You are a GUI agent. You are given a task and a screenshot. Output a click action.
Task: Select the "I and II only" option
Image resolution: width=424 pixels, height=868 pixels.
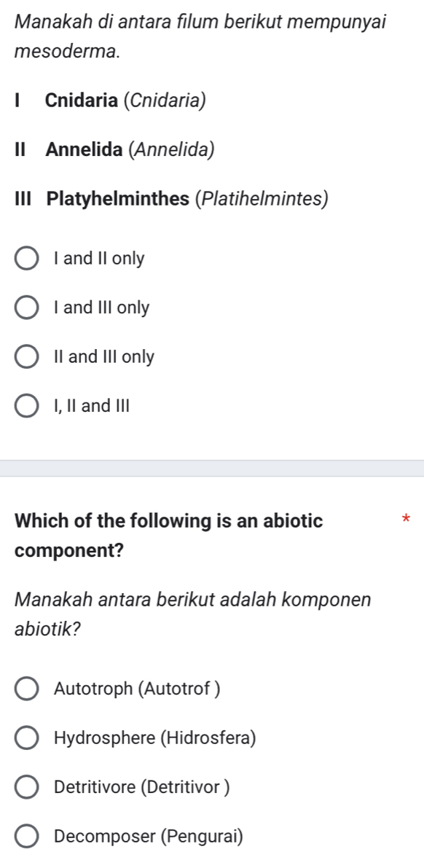100,258
